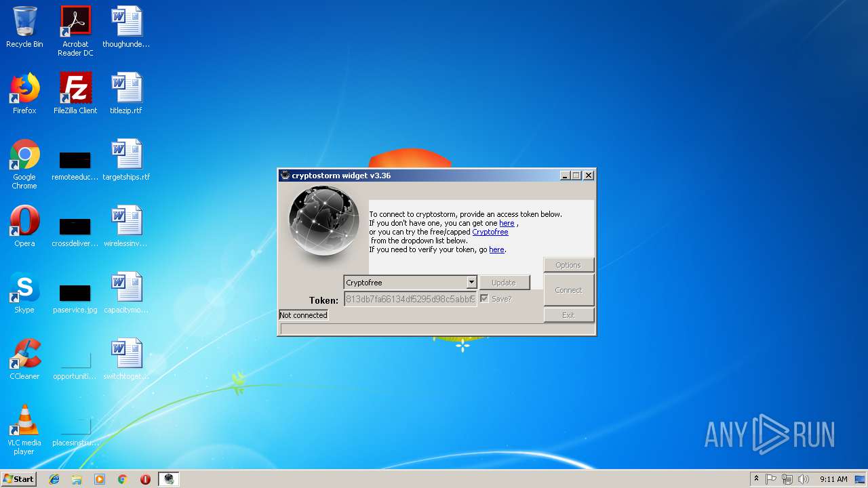Image resolution: width=868 pixels, height=488 pixels.
Task: Click the 9:11 AM taskbar clock
Action: (x=833, y=479)
